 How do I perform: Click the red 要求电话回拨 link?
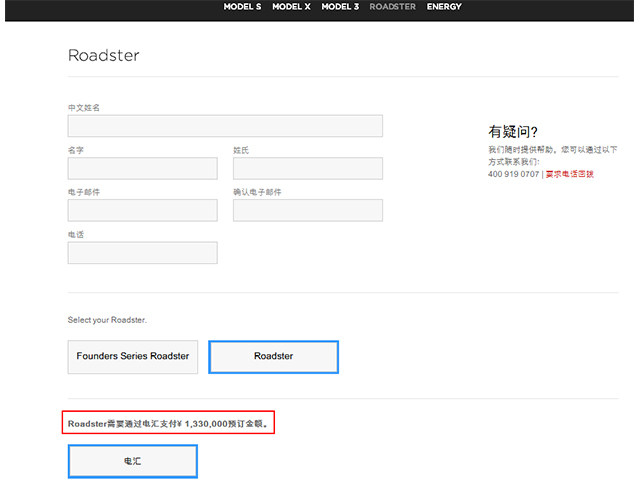pos(569,174)
